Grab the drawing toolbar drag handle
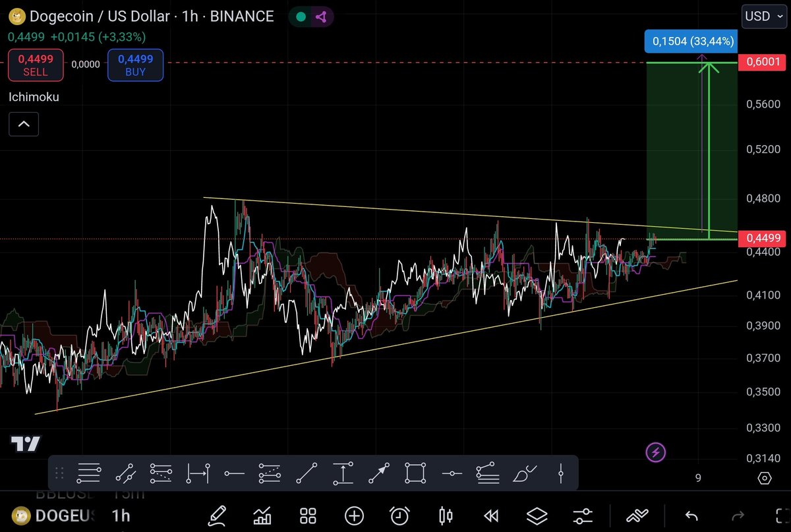 pos(59,473)
